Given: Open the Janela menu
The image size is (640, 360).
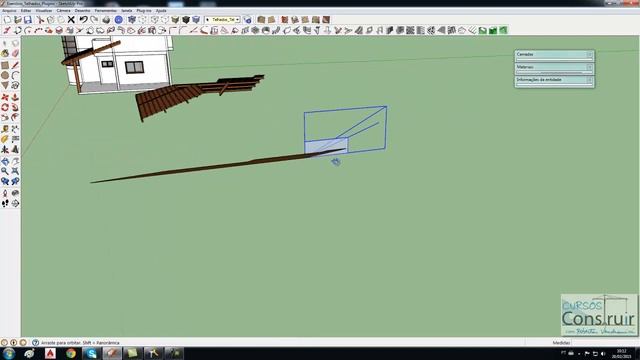Looking at the screenshot, I should coord(127,11).
